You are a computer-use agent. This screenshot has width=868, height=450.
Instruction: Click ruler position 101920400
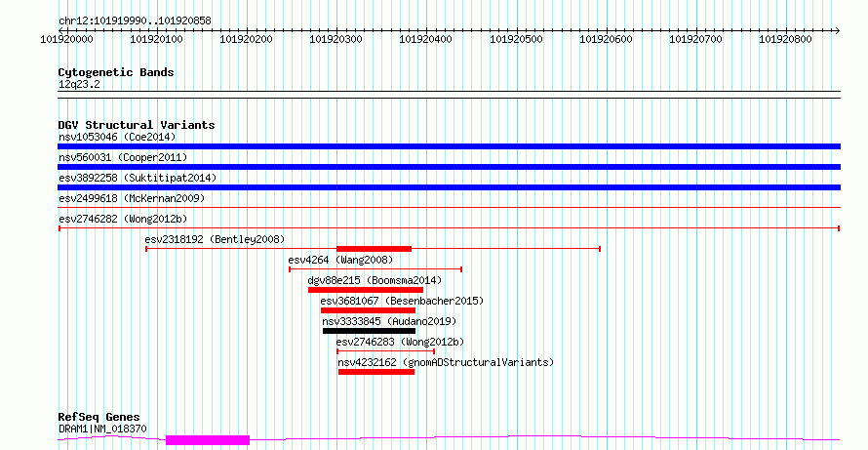click(x=425, y=39)
